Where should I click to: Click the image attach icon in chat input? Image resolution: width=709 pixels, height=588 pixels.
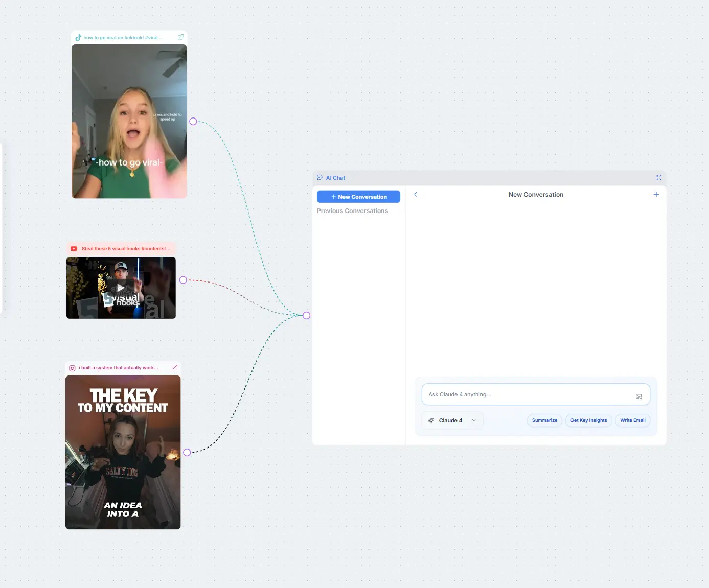(x=638, y=396)
